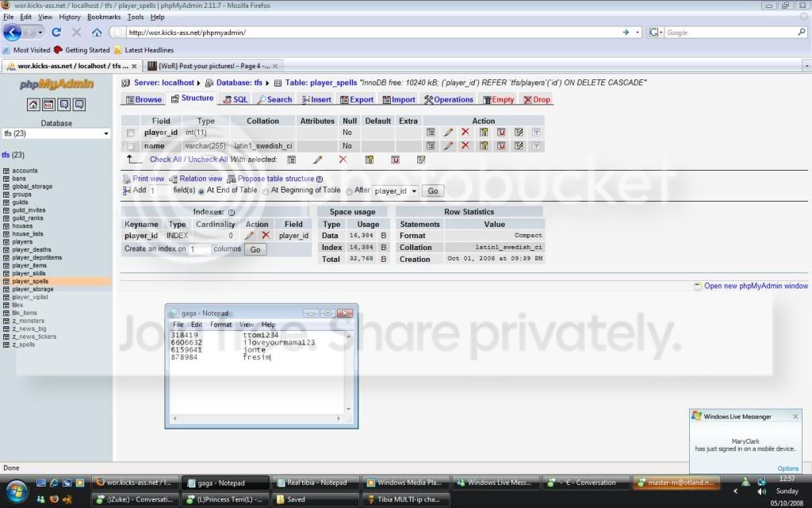This screenshot has height=508, width=812.
Task: Click the phpMyAdmin Home icon in sidebar
Action: [33, 105]
